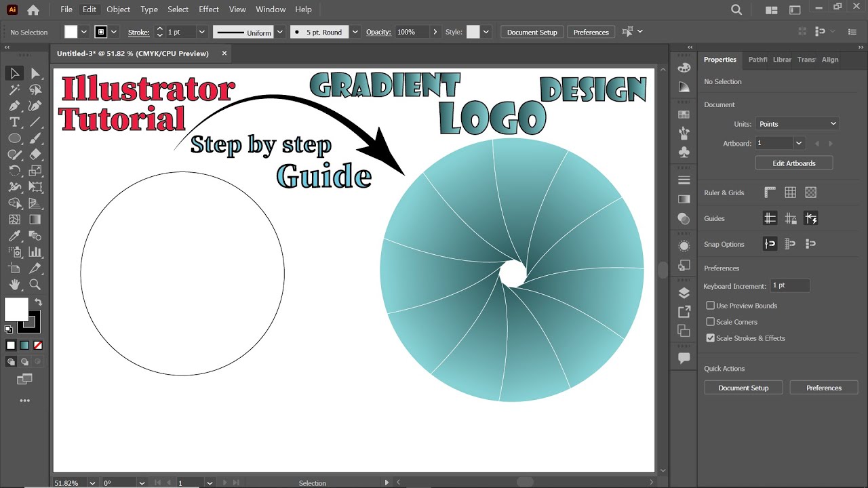Click the Edit Artboards button
The image size is (868, 488).
794,163
